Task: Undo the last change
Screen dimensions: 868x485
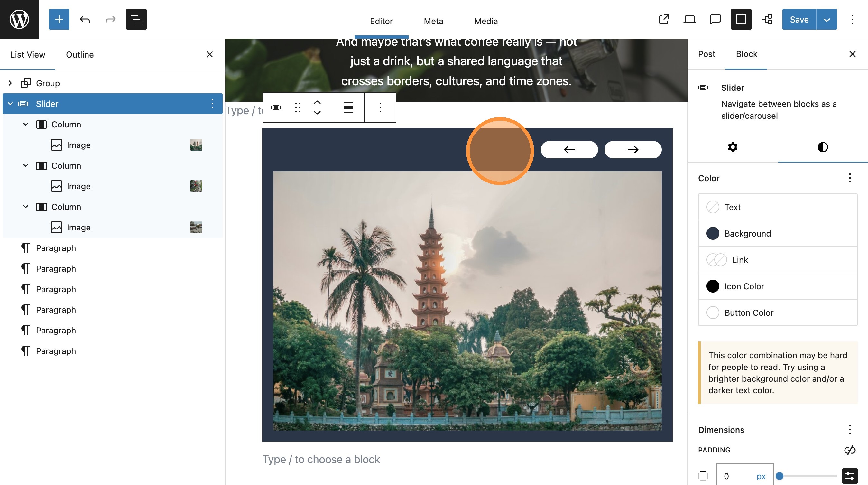Action: [x=85, y=19]
